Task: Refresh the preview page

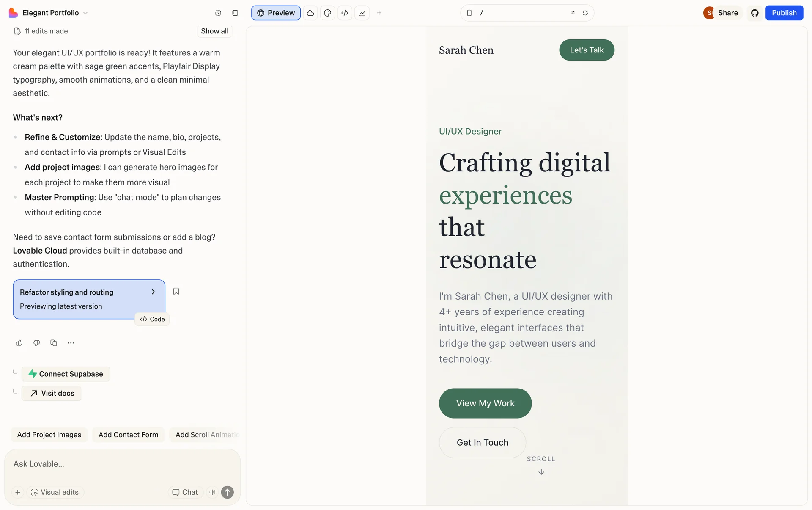Action: 585,13
